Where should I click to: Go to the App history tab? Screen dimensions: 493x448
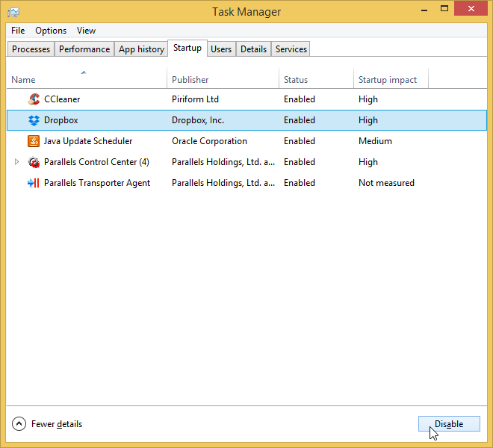(141, 49)
